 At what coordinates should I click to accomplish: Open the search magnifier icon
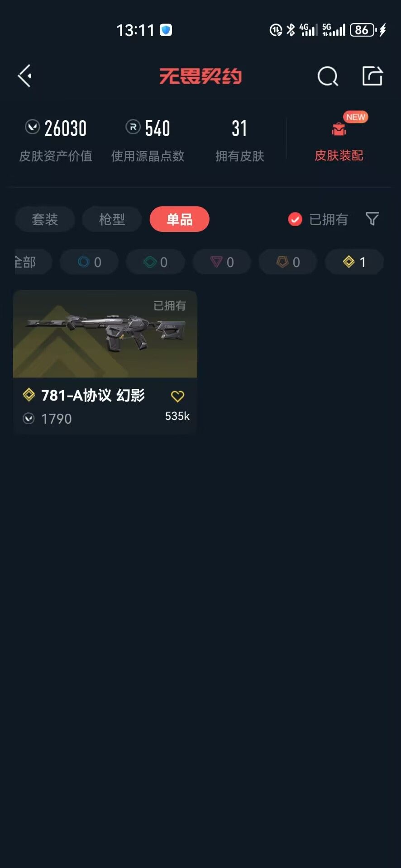point(328,76)
